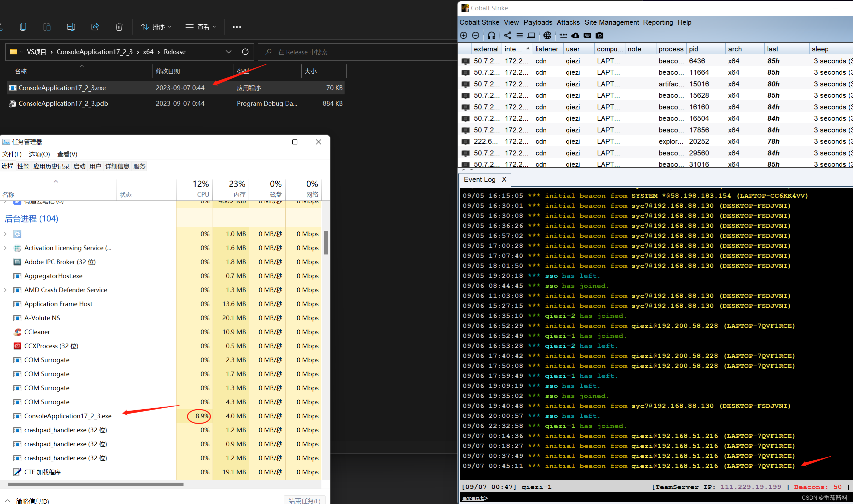The image size is (853, 504).
Task: Open the Cobalt Strike menu
Action: (479, 22)
